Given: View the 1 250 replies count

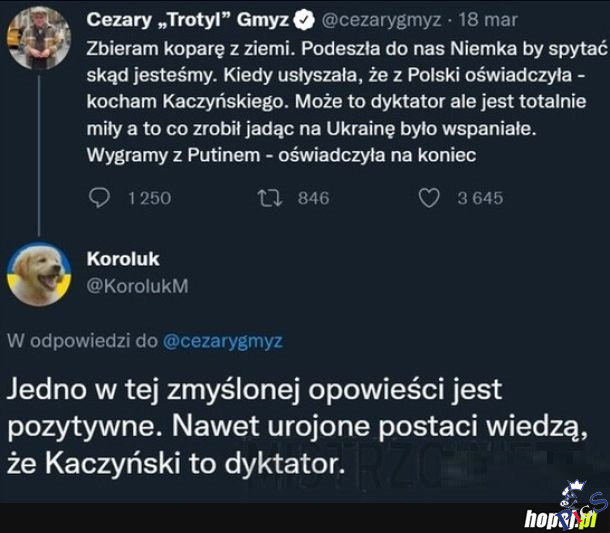Looking at the screenshot, I should tap(150, 198).
